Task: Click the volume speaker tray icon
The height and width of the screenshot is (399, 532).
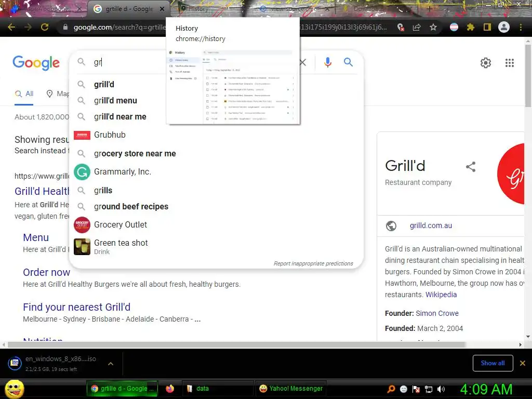Action: 441,389
